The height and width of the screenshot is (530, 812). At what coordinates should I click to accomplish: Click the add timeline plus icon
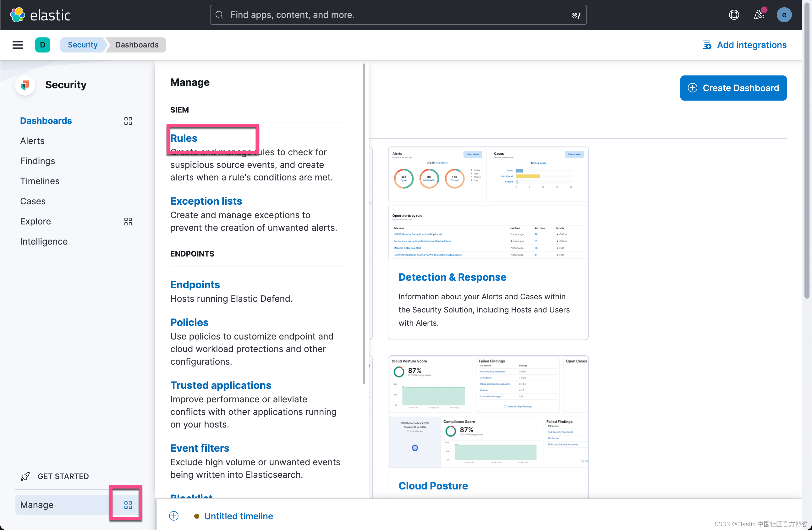[174, 516]
